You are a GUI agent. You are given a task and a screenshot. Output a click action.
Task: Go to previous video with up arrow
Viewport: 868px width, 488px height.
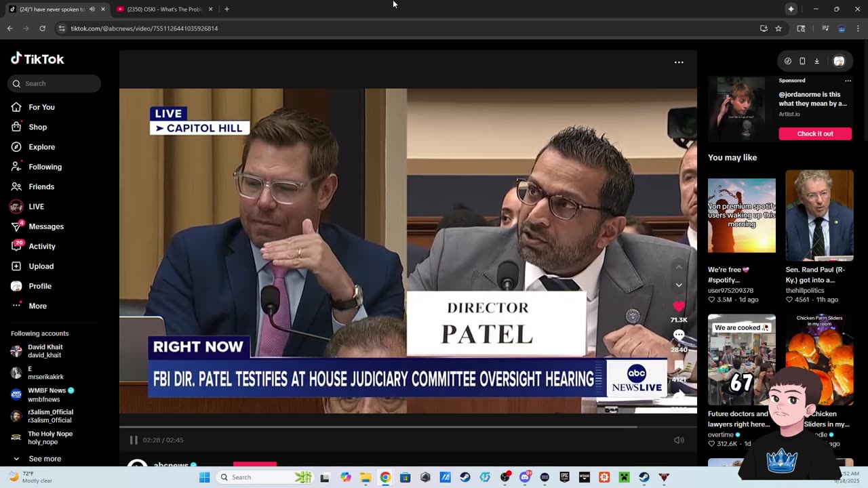click(x=679, y=268)
